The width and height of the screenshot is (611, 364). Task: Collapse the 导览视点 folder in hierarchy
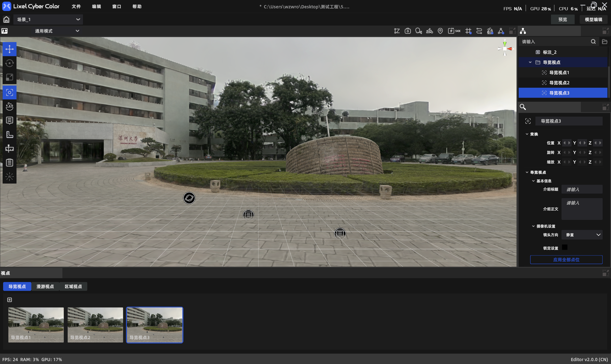coord(530,62)
